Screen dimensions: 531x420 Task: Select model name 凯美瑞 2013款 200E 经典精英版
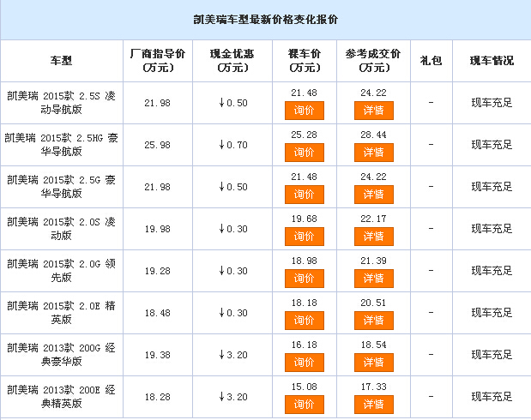pyautogui.click(x=61, y=396)
